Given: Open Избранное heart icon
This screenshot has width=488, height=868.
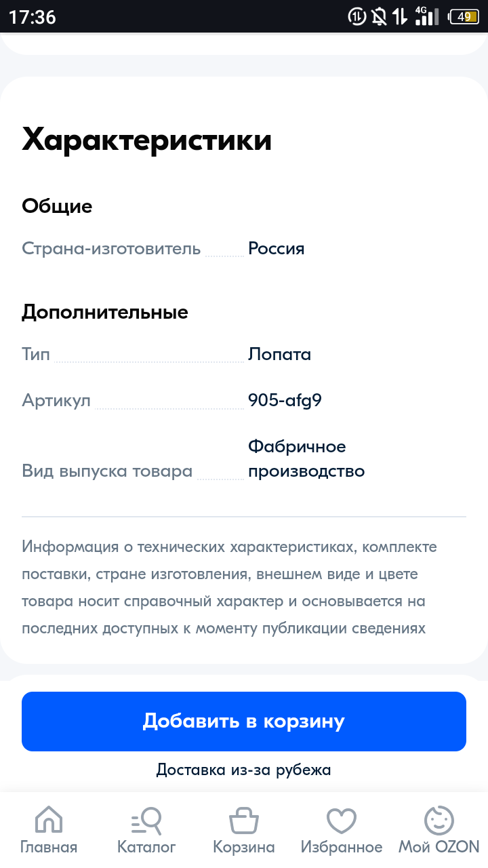Looking at the screenshot, I should (342, 821).
